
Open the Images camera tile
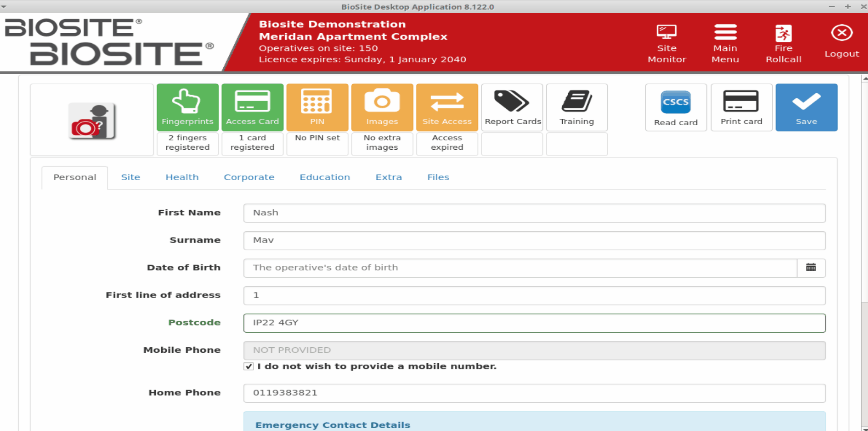(382, 107)
